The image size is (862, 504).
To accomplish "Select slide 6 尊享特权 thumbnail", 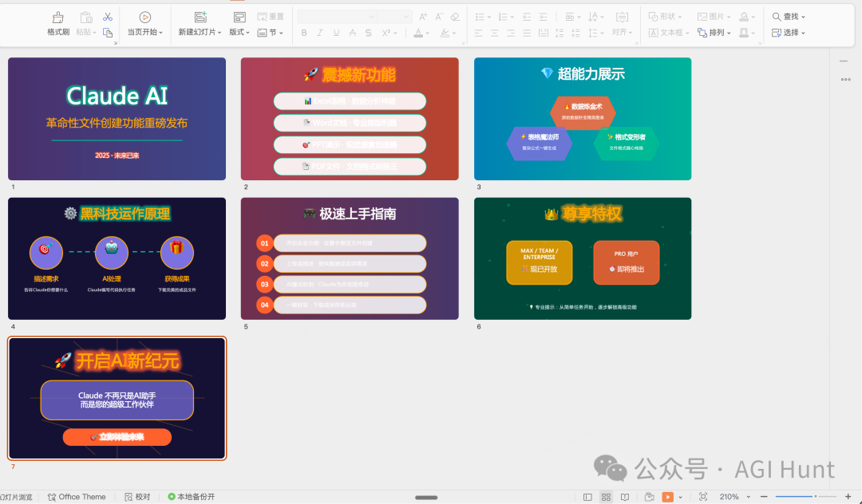I will [x=583, y=258].
